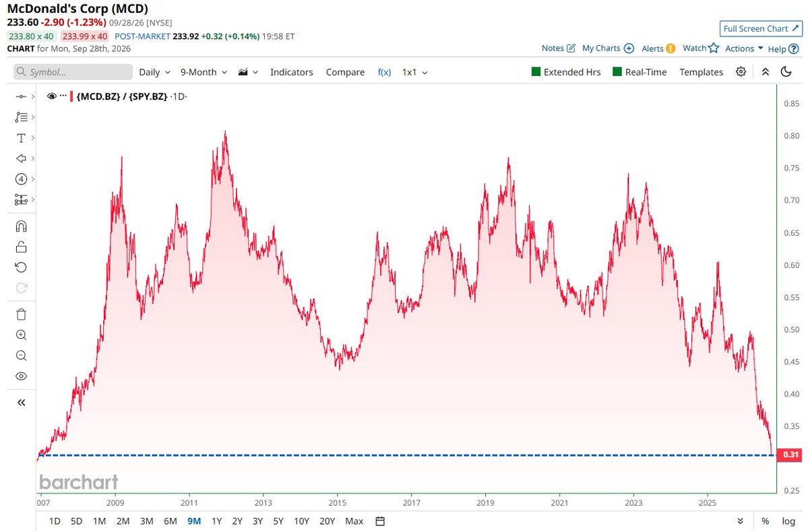Click the f(x) expression button
Image resolution: width=808 pixels, height=532 pixels.
384,72
